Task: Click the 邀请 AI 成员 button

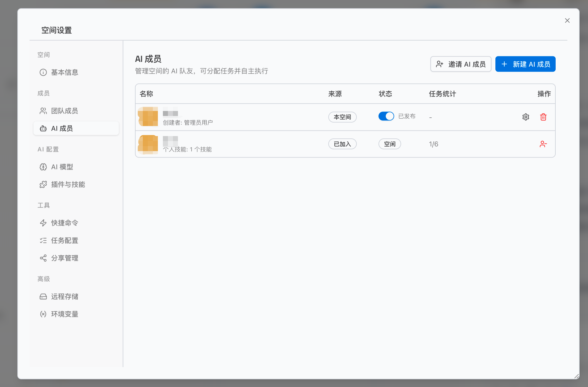Action: coord(461,64)
